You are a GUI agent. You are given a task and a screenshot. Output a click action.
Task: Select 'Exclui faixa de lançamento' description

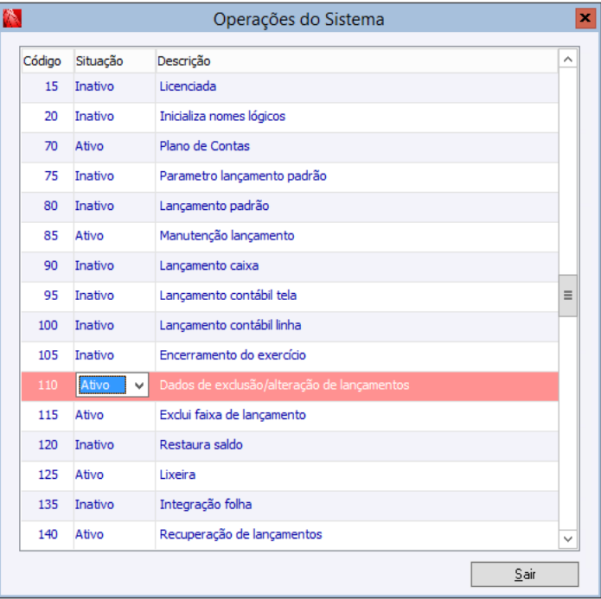tap(233, 415)
